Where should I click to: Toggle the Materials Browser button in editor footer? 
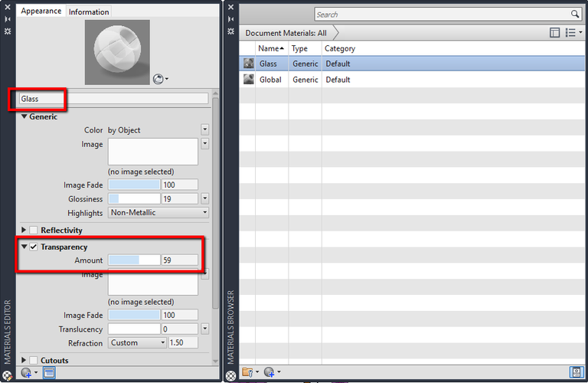[48, 373]
